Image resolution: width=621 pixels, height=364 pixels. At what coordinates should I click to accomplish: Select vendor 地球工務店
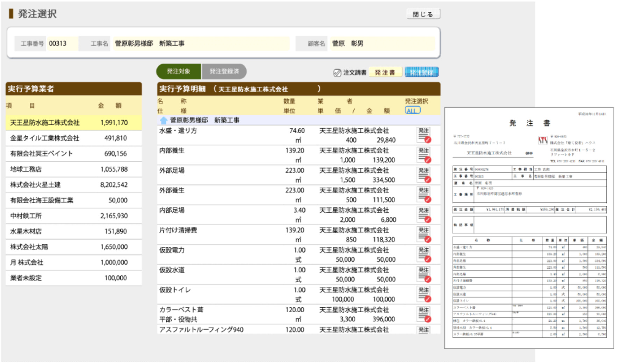(74, 169)
